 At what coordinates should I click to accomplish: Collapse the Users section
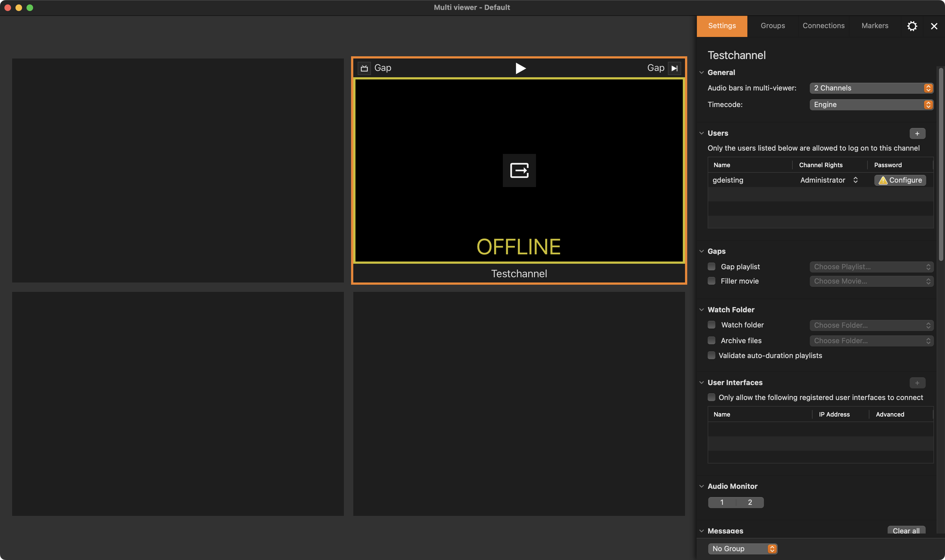click(702, 133)
